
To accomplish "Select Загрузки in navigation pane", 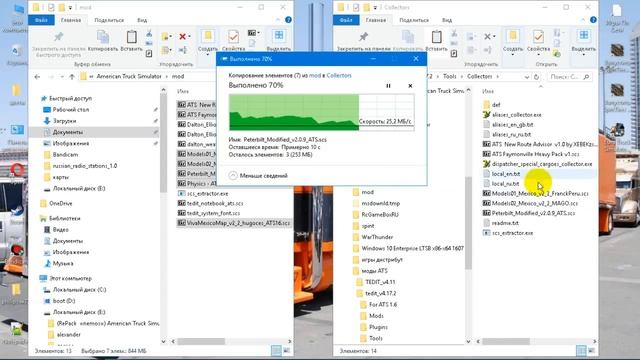I will click(x=64, y=121).
